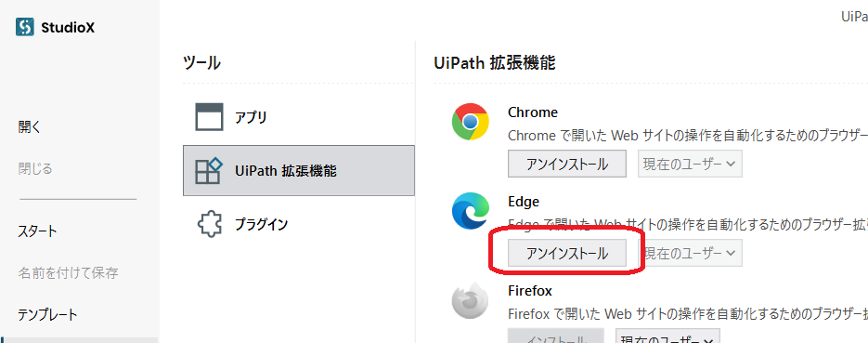Open Edge's 現在のユーザー dropdown

[x=690, y=253]
